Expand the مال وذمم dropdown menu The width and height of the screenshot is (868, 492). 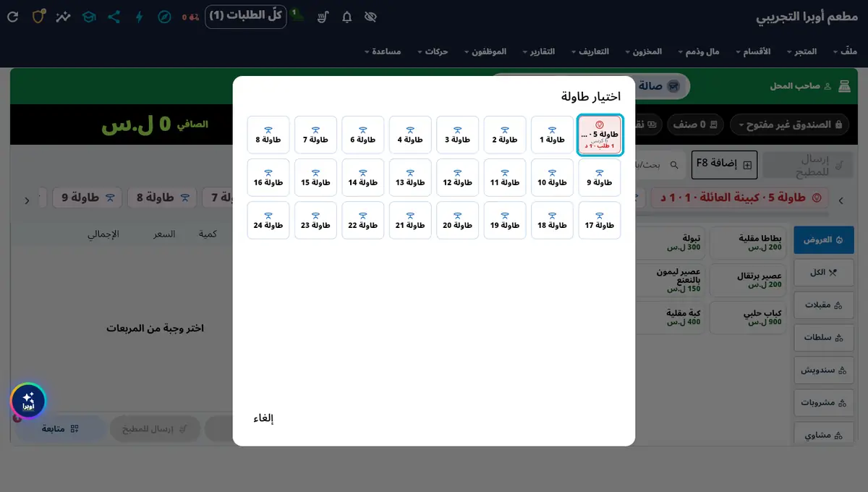(x=699, y=51)
